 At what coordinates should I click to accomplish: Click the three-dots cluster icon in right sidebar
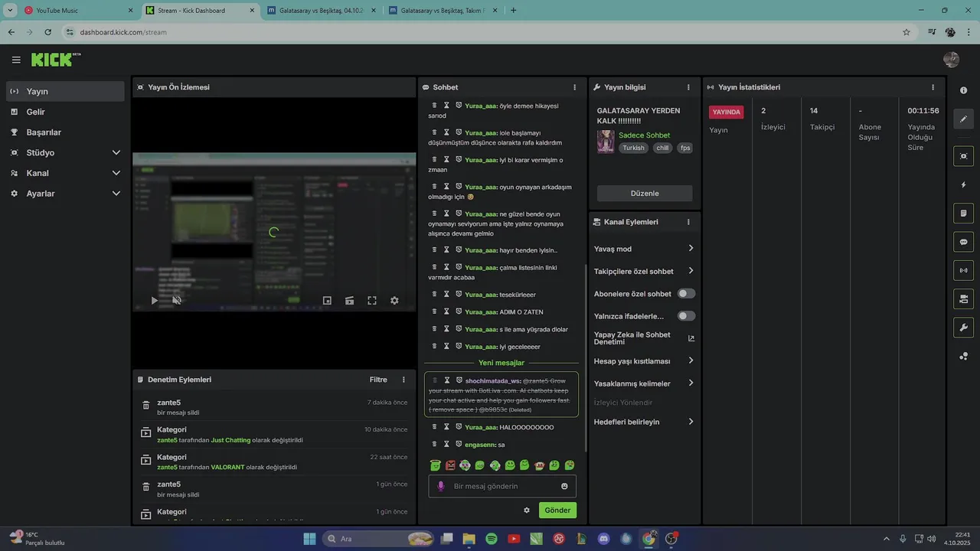click(x=963, y=356)
